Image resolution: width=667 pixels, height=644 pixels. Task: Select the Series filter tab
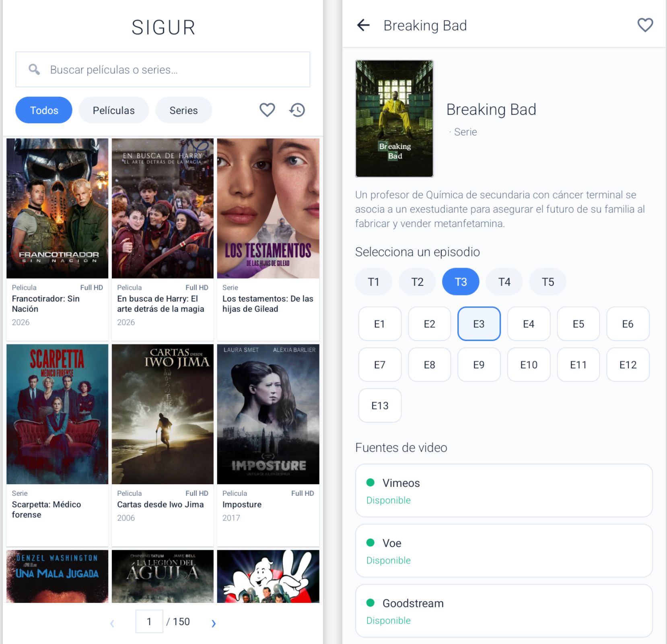click(x=183, y=110)
